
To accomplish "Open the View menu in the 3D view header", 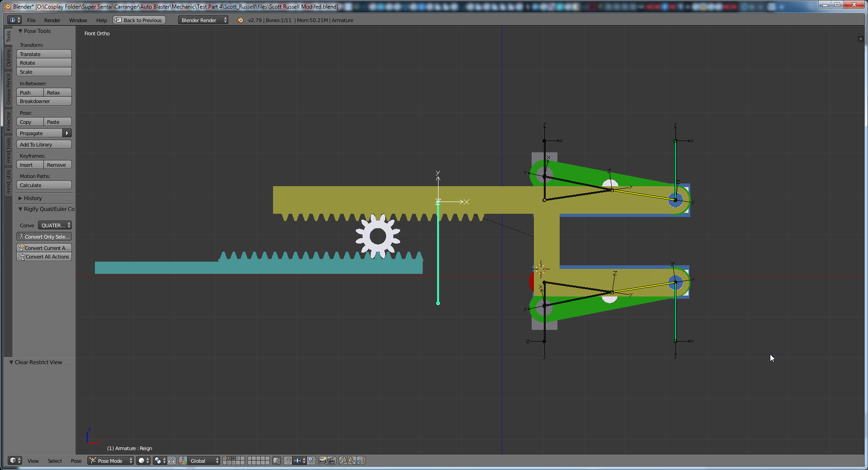I will click(x=33, y=461).
